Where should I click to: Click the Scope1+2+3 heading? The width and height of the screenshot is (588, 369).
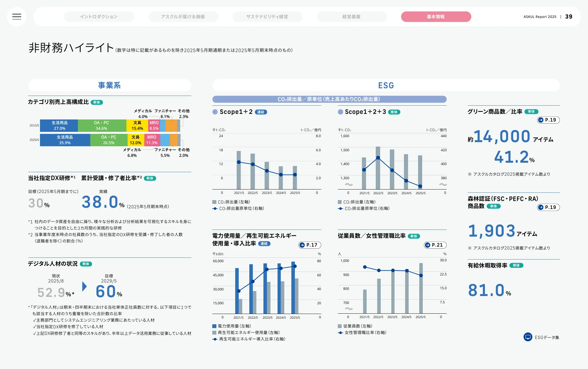click(x=365, y=112)
